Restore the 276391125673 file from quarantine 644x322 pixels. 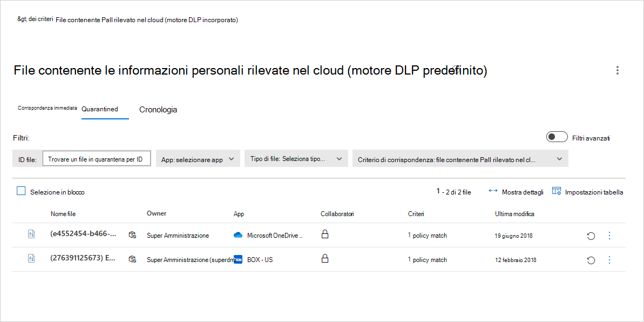pos(591,260)
